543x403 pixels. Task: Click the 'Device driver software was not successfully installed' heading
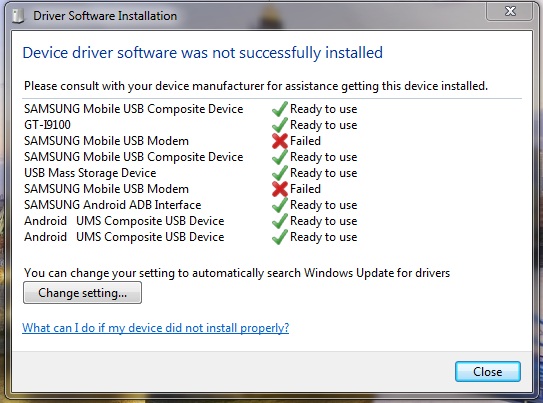203,53
